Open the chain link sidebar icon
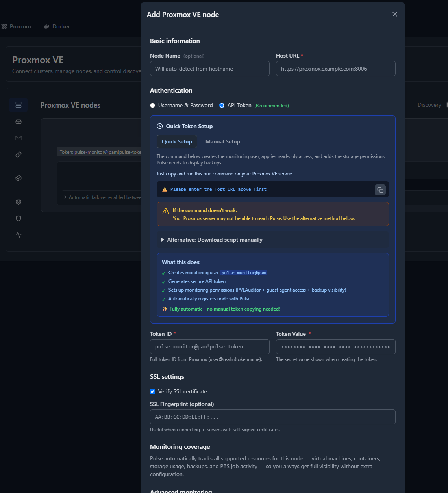Viewport: 448px width, 493px height. click(x=19, y=154)
